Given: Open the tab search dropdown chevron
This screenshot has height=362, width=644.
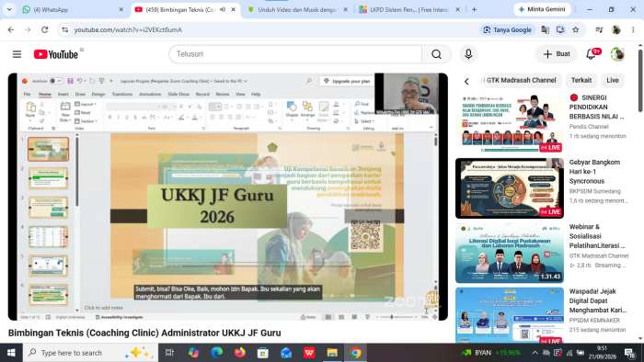Looking at the screenshot, I should pyautogui.click(x=9, y=9).
